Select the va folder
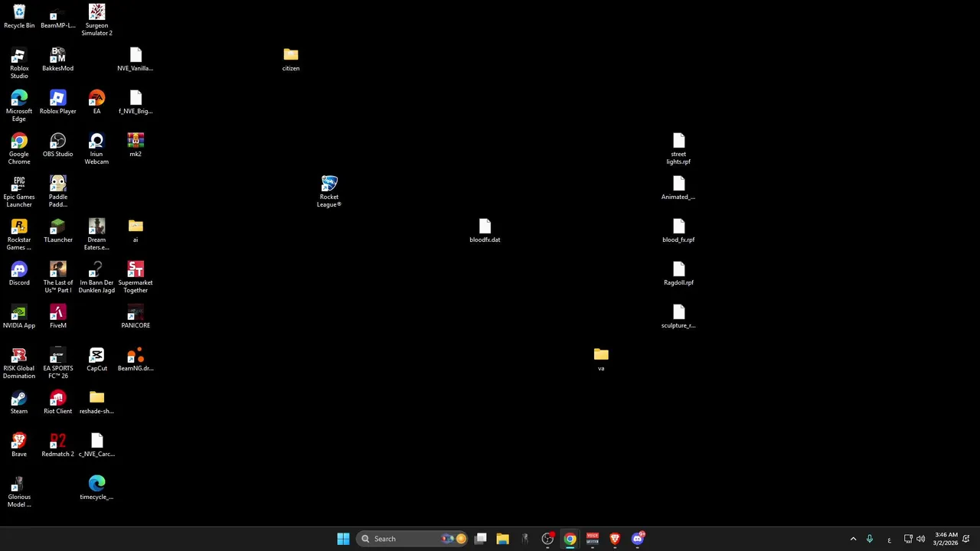The height and width of the screenshot is (551, 980). tap(601, 360)
